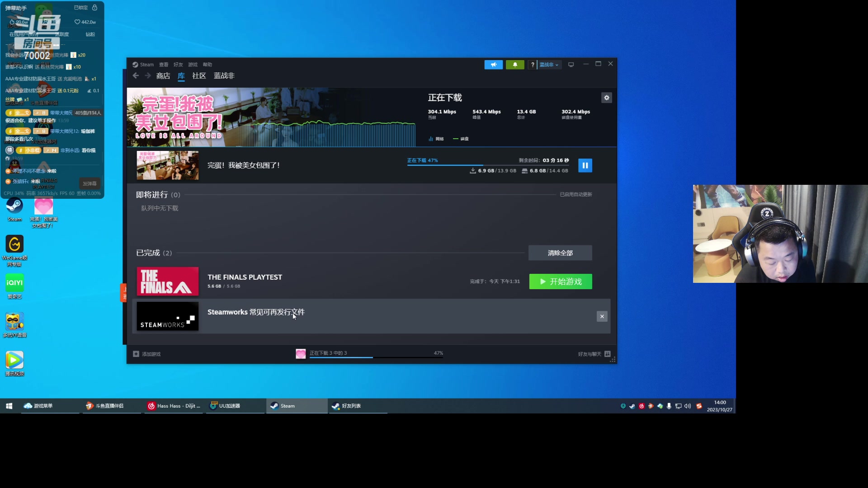Viewport: 868px width, 488px height.
Task: Open the Steamworks thumbnail image
Action: pos(168,316)
